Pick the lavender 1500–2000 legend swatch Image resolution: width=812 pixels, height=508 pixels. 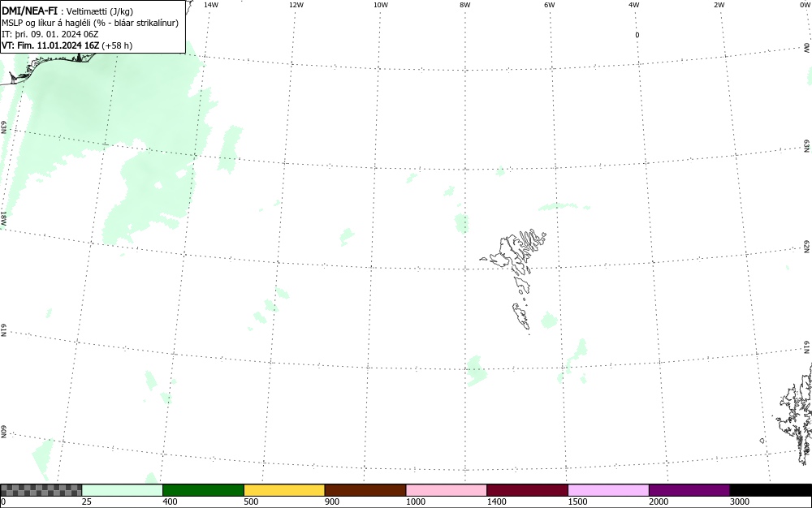click(x=608, y=490)
